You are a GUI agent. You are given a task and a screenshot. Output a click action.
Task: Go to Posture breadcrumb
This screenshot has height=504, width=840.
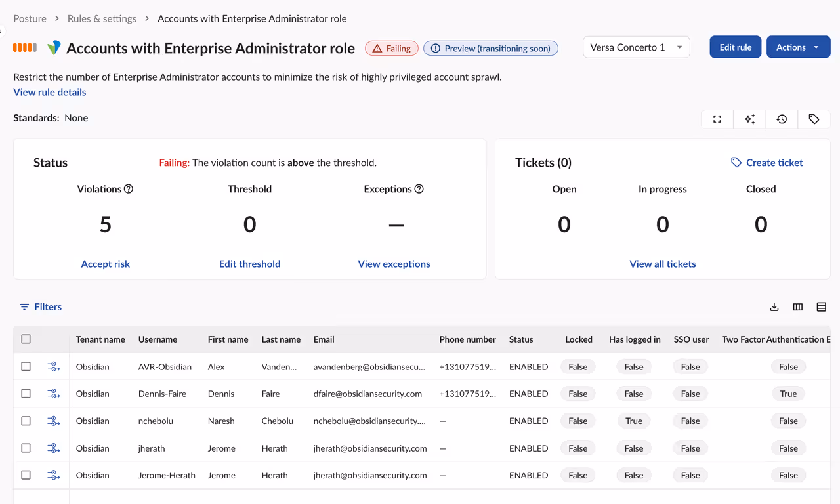click(x=30, y=18)
